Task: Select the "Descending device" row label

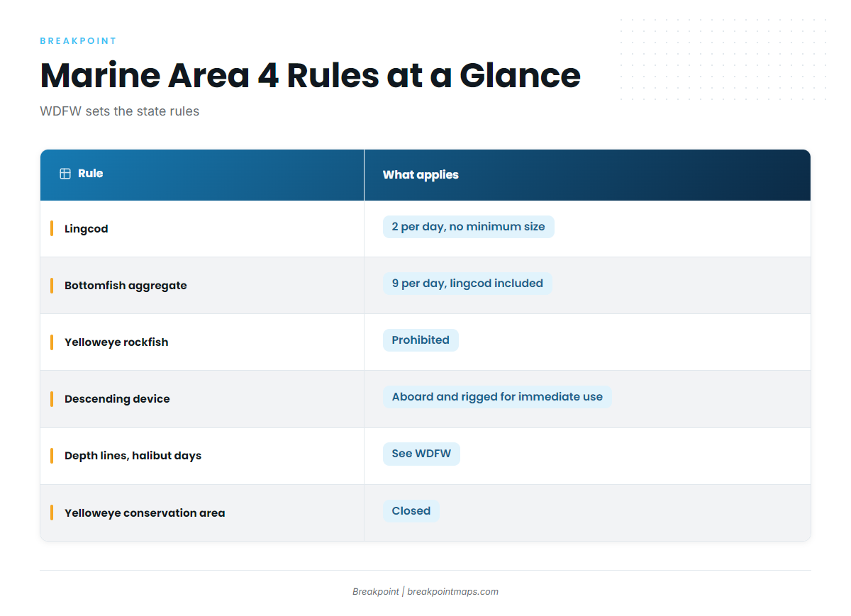Action: pyautogui.click(x=117, y=399)
